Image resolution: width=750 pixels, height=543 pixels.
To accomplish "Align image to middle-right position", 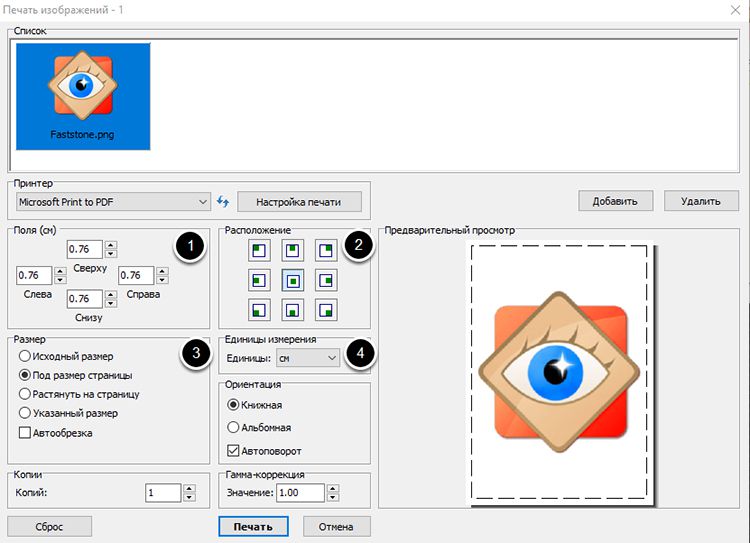I will [x=326, y=280].
